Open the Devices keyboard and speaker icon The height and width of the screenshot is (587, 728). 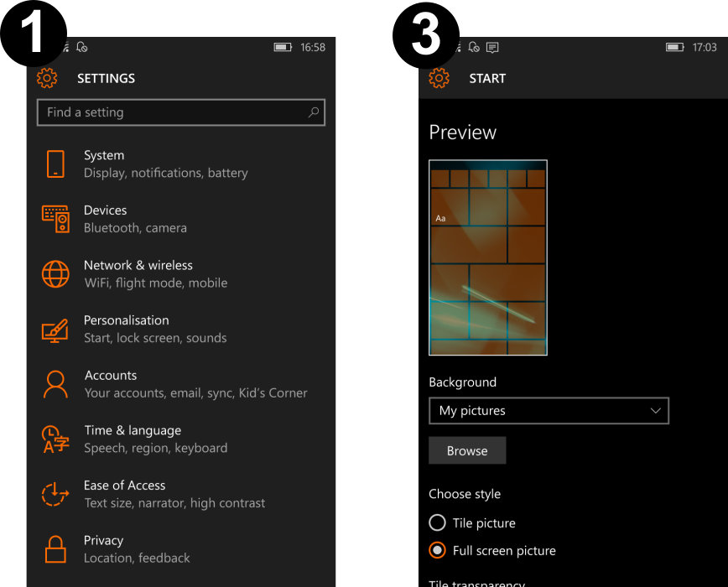(55, 219)
